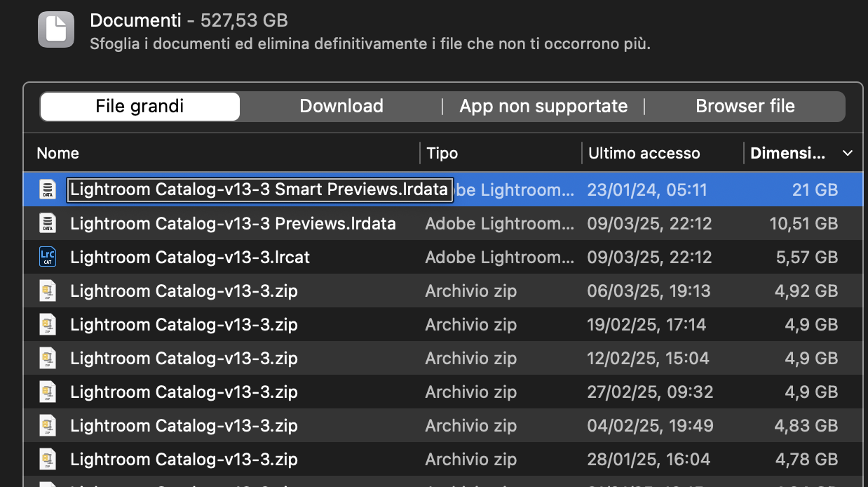Click the 04/02/25, 19:49 access date
868x487 pixels.
(x=650, y=425)
